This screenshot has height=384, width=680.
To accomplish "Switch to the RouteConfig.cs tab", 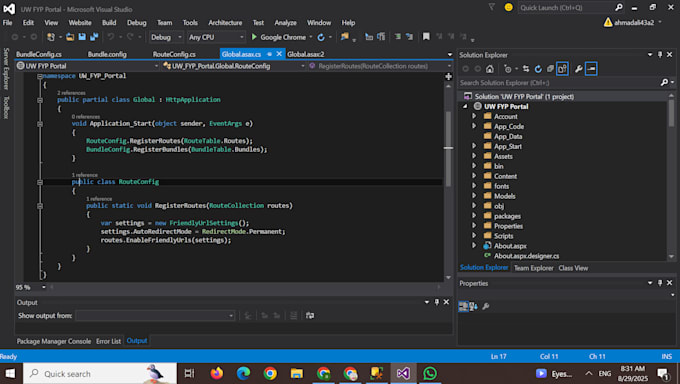I will (174, 54).
